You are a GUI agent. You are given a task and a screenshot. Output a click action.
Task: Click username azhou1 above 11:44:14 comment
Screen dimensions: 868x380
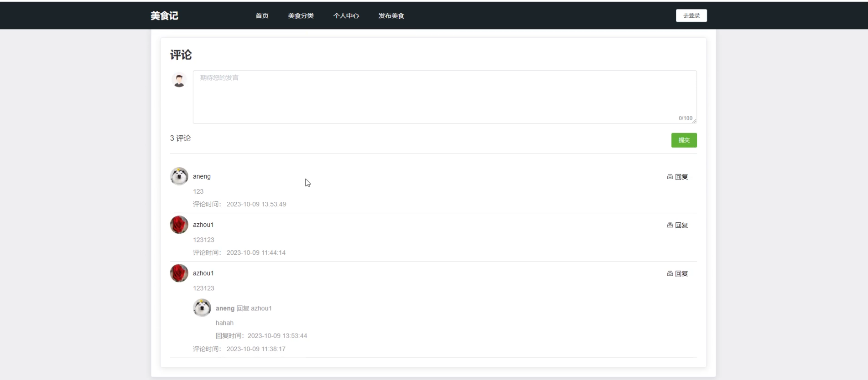click(203, 225)
